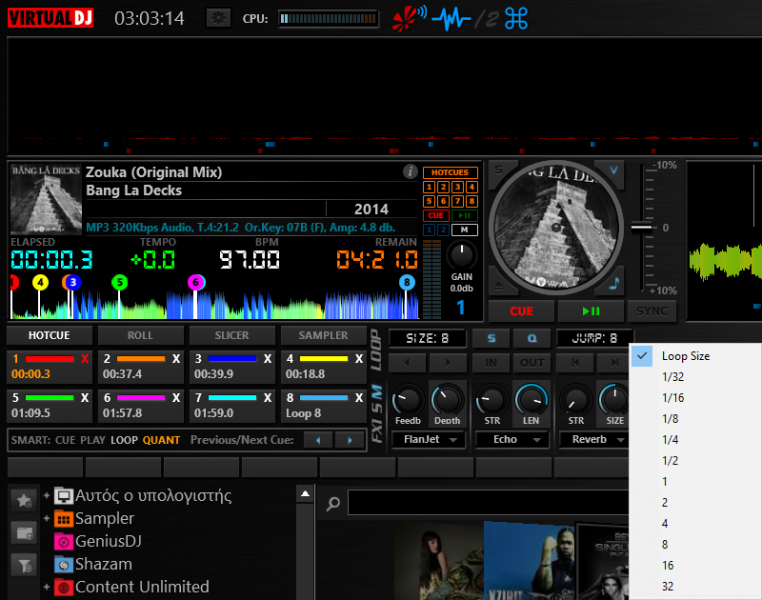Click the music note button on jogwheel
The image size is (762, 600).
pyautogui.click(x=614, y=284)
